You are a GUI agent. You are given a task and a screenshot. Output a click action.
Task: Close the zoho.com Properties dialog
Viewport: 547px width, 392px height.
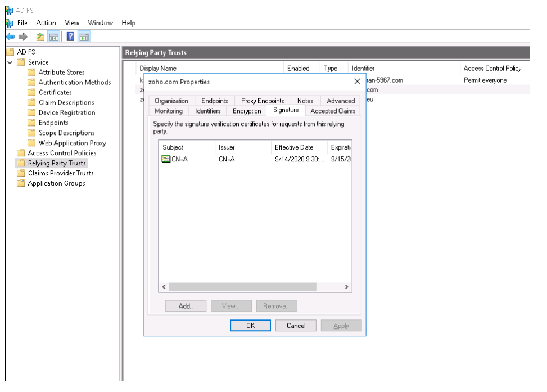coord(357,82)
